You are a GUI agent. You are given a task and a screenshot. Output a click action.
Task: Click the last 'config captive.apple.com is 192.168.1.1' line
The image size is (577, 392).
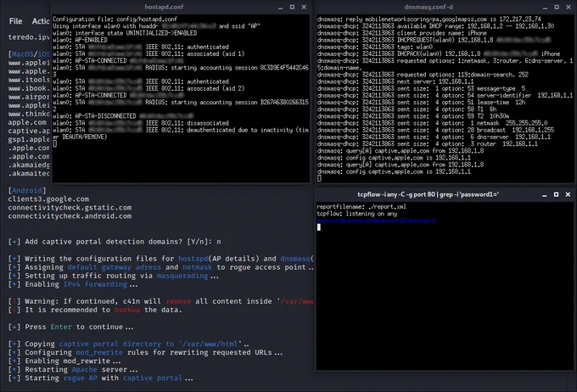point(394,171)
